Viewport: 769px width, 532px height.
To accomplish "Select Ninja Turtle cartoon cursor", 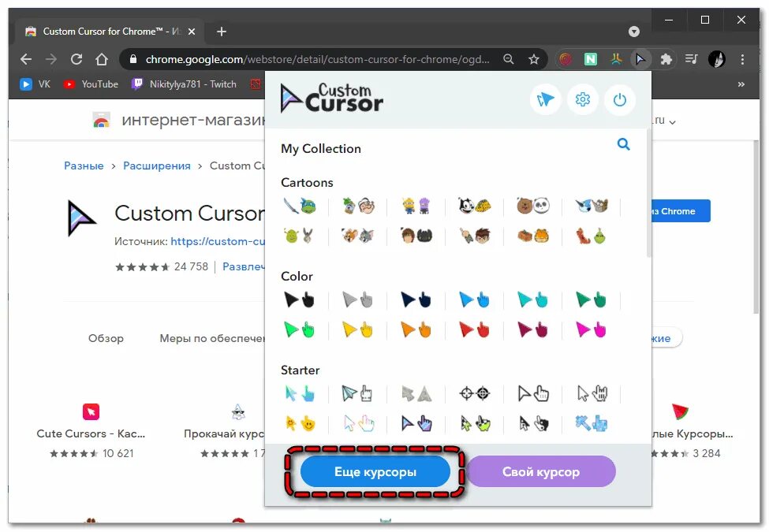I will pyautogui.click(x=299, y=206).
